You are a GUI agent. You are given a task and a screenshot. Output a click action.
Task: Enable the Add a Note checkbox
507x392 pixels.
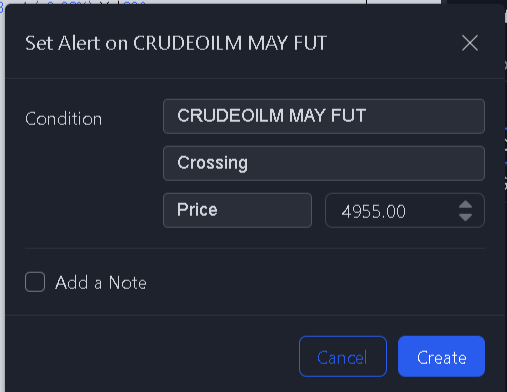coord(35,282)
